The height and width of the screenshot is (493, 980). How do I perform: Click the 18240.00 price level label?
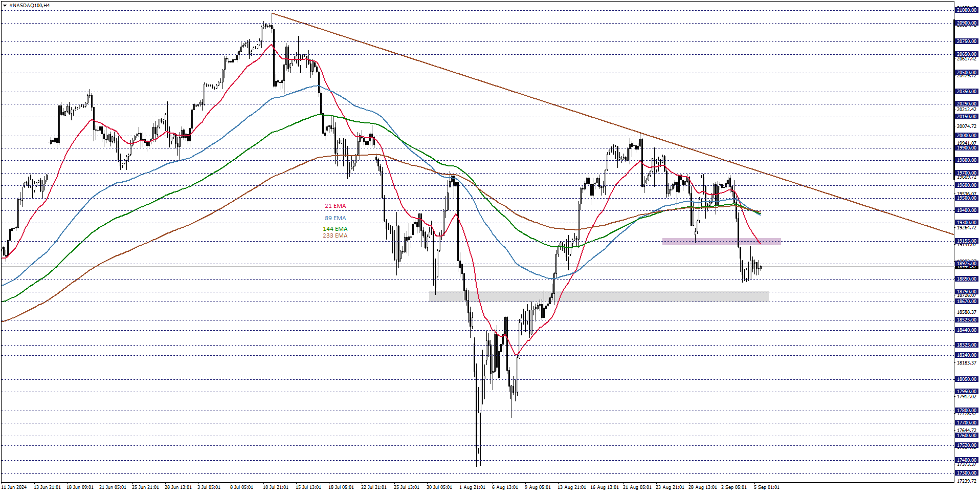tap(966, 355)
